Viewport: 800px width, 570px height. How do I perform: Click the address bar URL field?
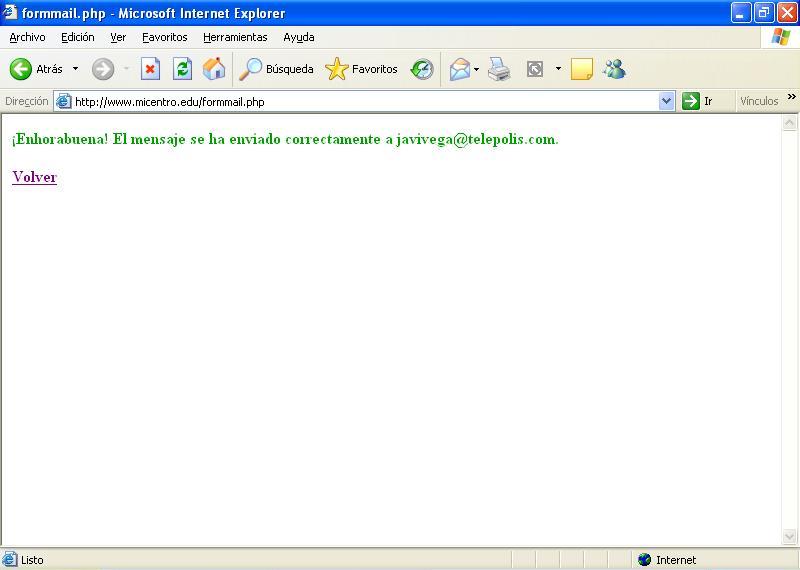point(360,101)
